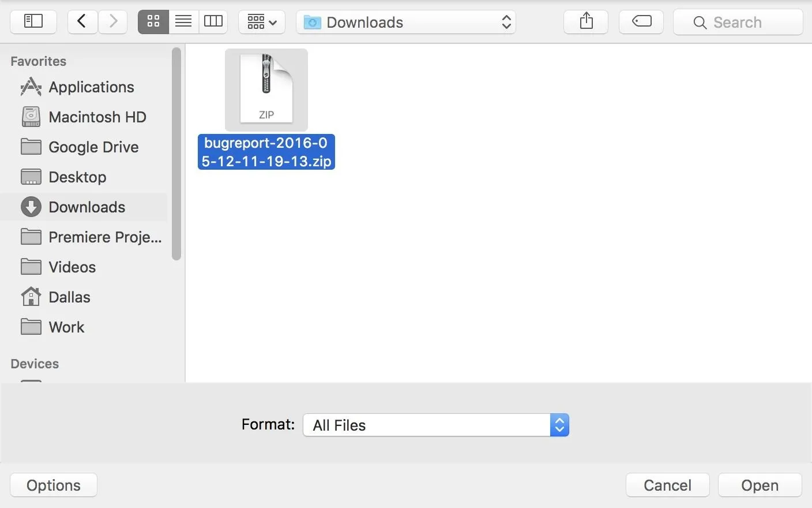
Task: Click the Share toolbar icon
Action: click(x=586, y=22)
